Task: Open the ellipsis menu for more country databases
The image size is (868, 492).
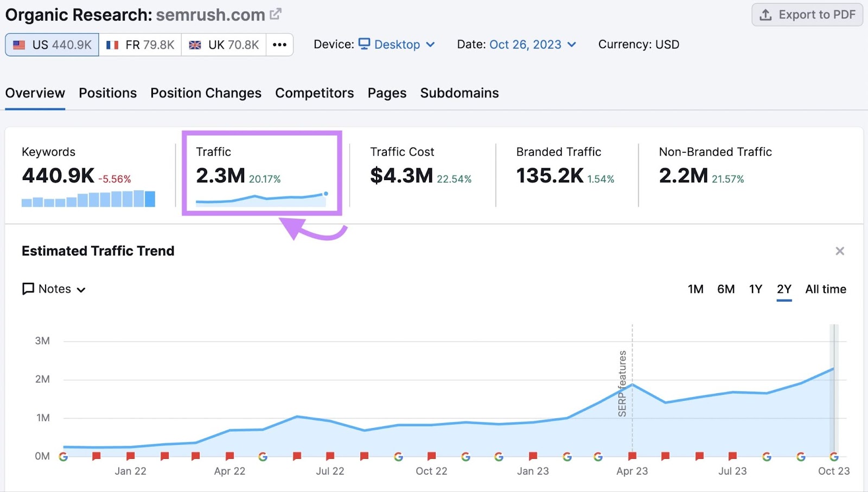Action: 279,44
